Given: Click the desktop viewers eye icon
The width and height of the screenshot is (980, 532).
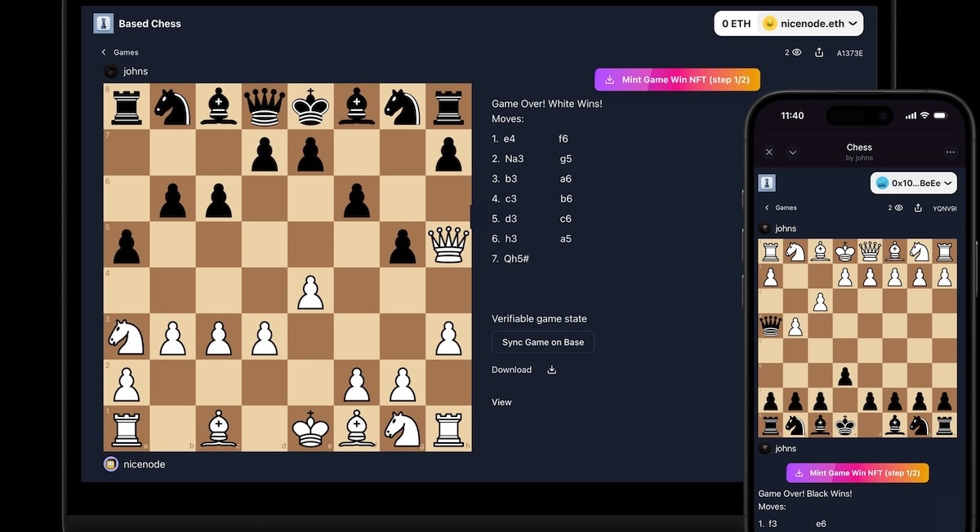Looking at the screenshot, I should click(796, 52).
